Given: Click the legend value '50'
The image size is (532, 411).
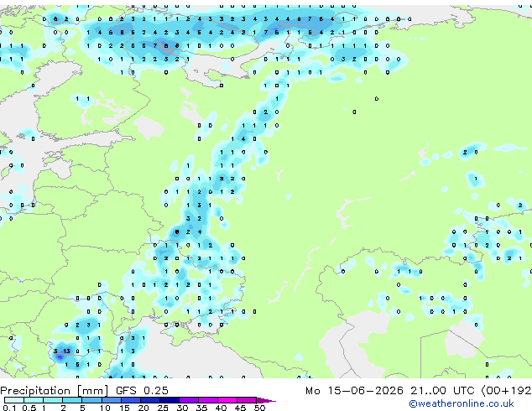Looking at the screenshot, I should tap(259, 408).
